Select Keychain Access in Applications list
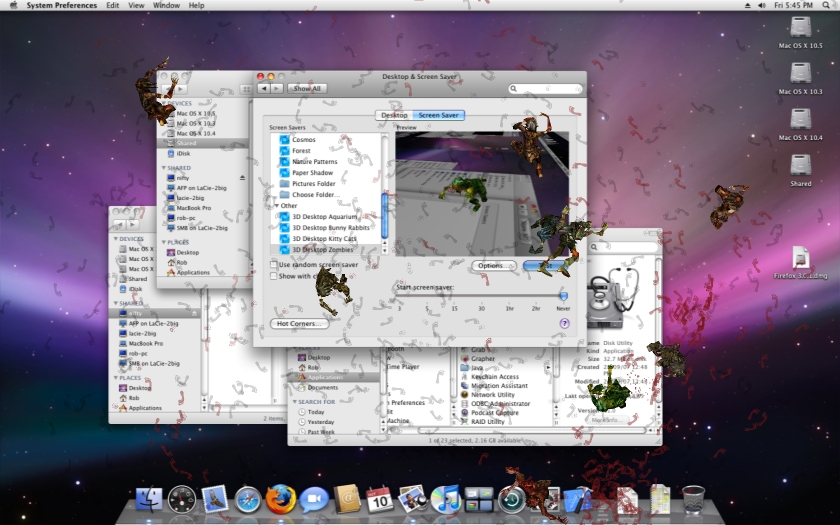The height and width of the screenshot is (525, 840). pyautogui.click(x=494, y=377)
